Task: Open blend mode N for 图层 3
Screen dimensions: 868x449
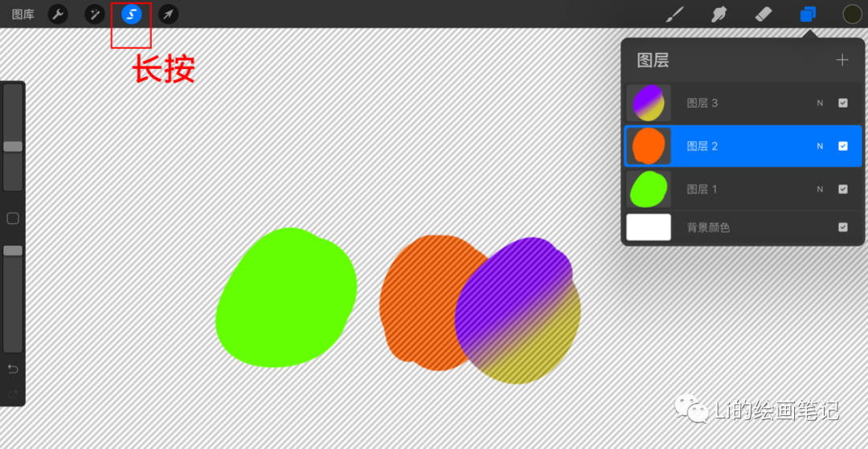Action: 820,103
